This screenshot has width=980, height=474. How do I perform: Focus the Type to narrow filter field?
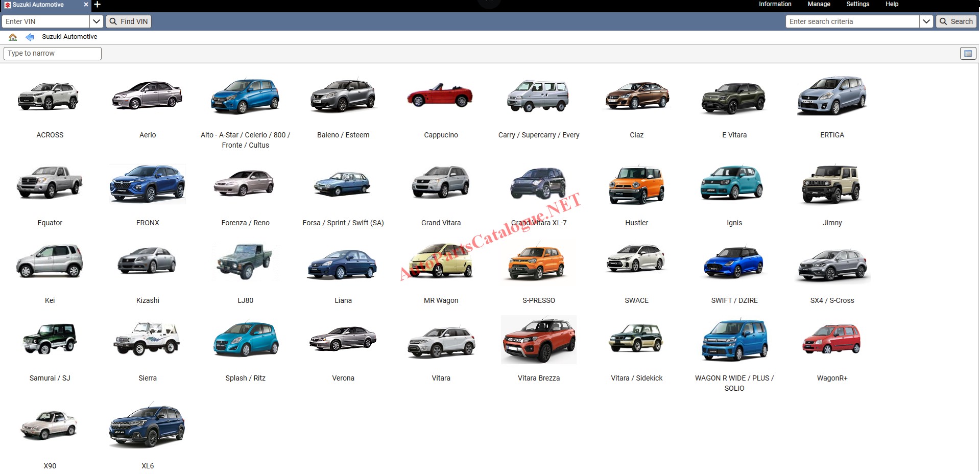(53, 54)
